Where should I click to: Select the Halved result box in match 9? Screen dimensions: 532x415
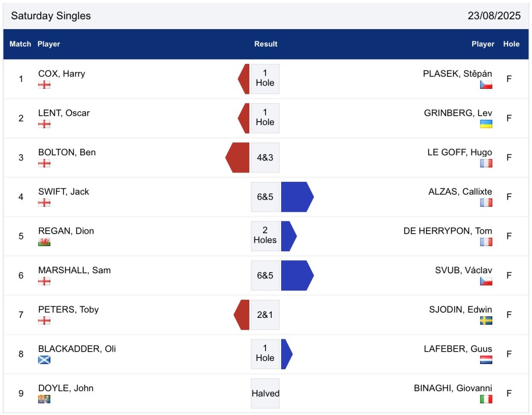265,393
